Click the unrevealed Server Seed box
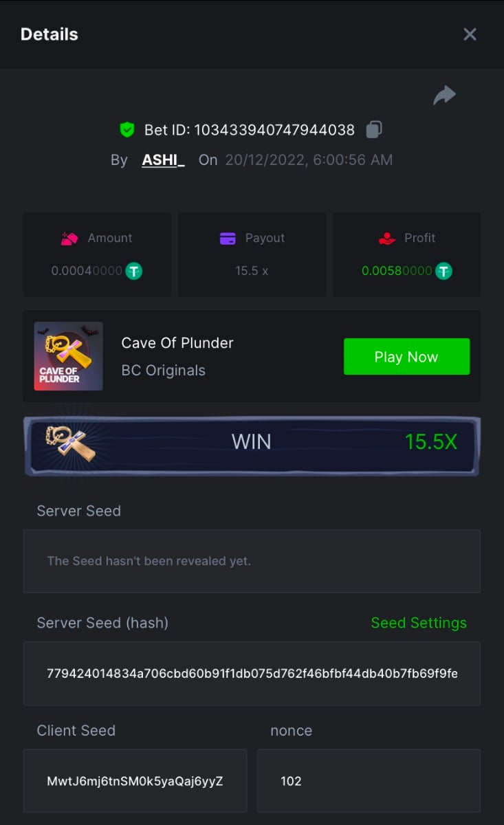The height and width of the screenshot is (825, 504). pos(252,561)
